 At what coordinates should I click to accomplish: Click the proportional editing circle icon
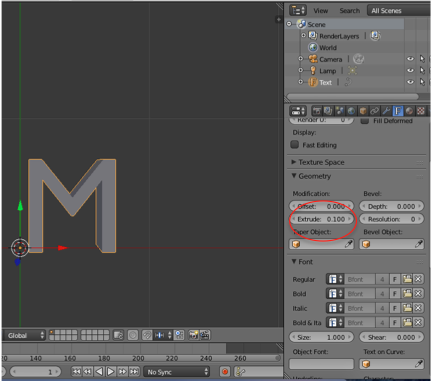point(133,335)
